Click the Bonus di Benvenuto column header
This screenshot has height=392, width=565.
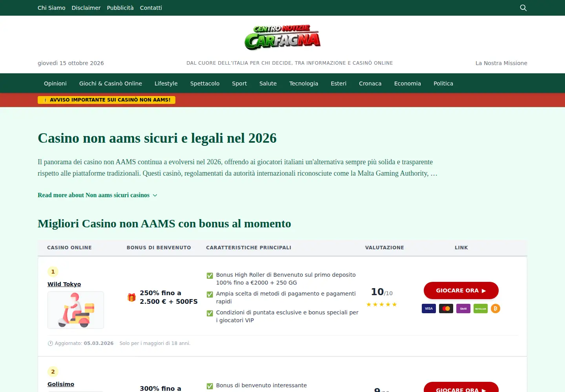(x=159, y=248)
